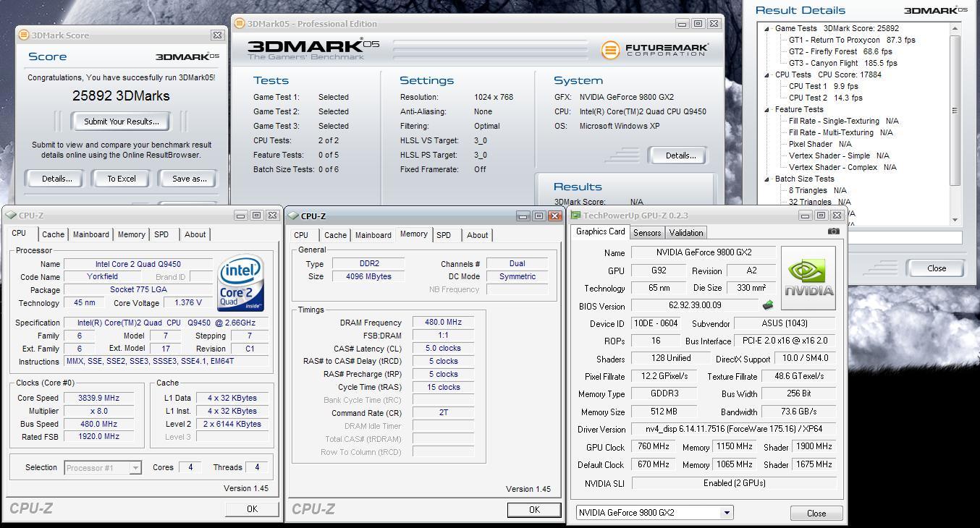980x528 pixels.
Task: Click the Driver Version field in GPU-Z
Action: pos(734,429)
